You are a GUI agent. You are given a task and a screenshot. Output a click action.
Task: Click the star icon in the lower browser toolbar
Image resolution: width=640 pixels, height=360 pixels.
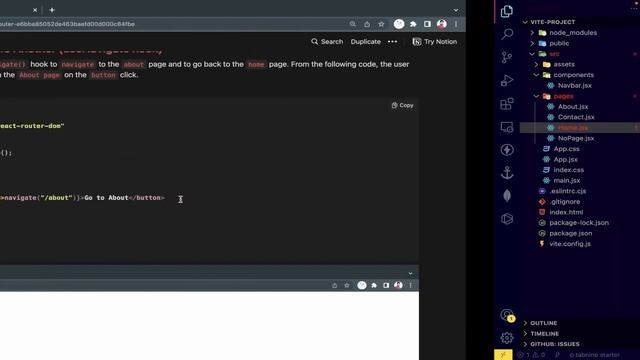click(x=347, y=285)
